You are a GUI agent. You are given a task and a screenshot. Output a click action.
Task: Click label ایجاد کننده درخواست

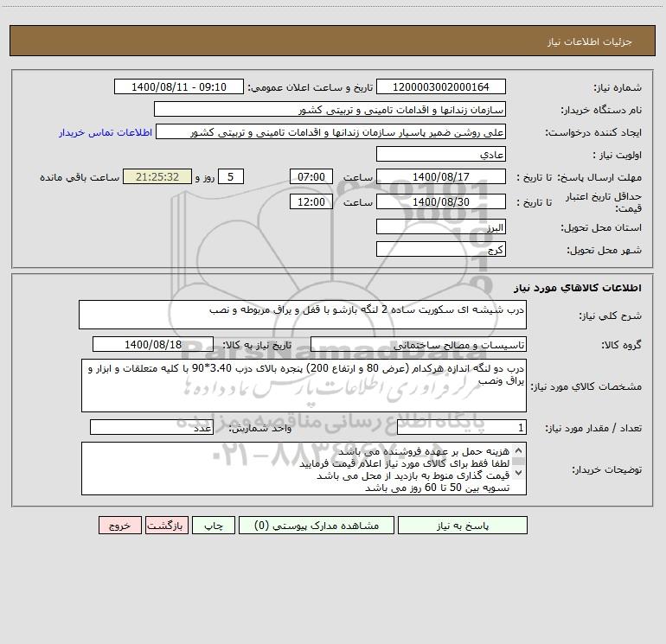pos(593,132)
